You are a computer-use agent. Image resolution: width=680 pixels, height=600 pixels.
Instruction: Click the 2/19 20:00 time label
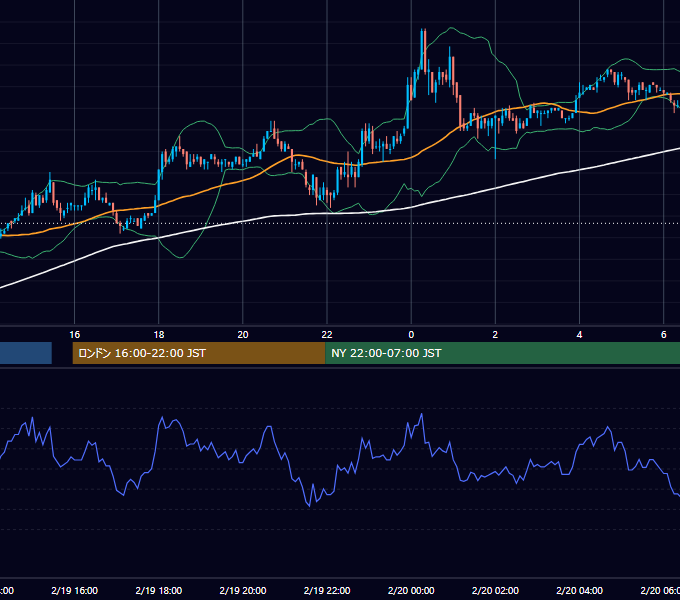[x=243, y=590]
